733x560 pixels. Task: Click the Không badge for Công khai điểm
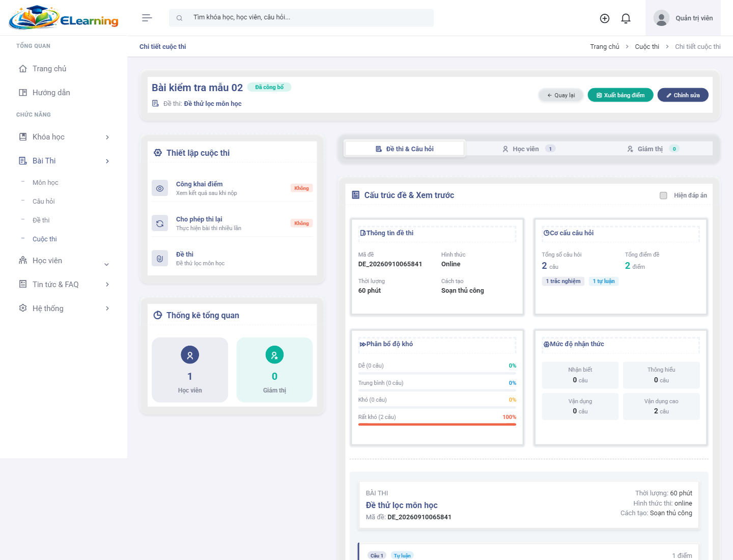click(301, 188)
